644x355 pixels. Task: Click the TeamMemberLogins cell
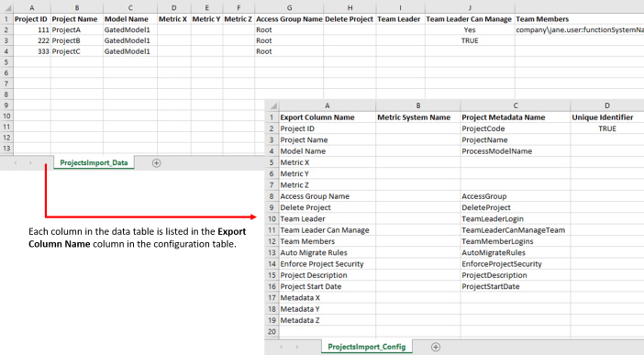point(516,241)
